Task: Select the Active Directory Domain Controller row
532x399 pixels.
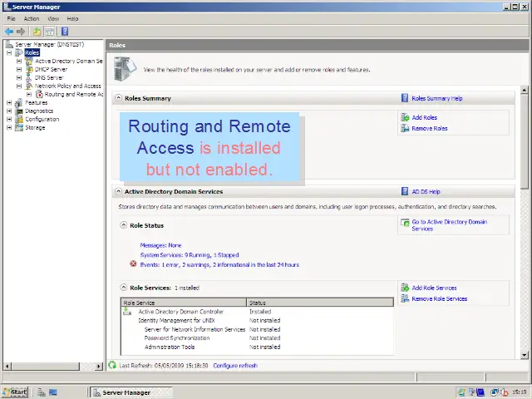Action: (x=257, y=312)
